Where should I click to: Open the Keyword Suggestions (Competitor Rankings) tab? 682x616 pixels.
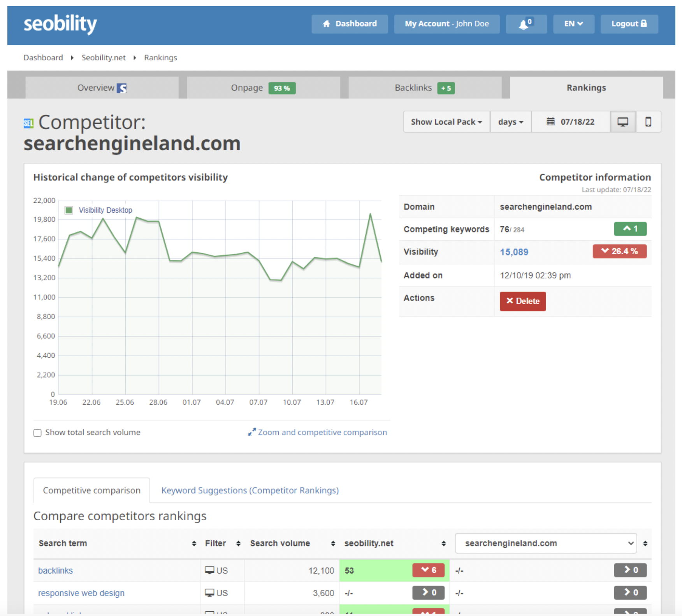[x=250, y=490]
